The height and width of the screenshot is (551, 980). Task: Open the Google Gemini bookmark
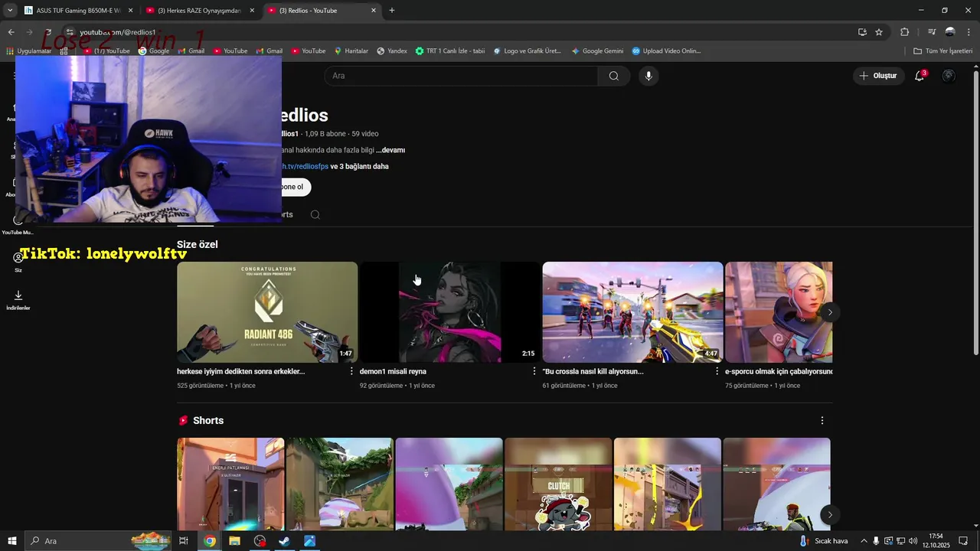click(x=597, y=51)
